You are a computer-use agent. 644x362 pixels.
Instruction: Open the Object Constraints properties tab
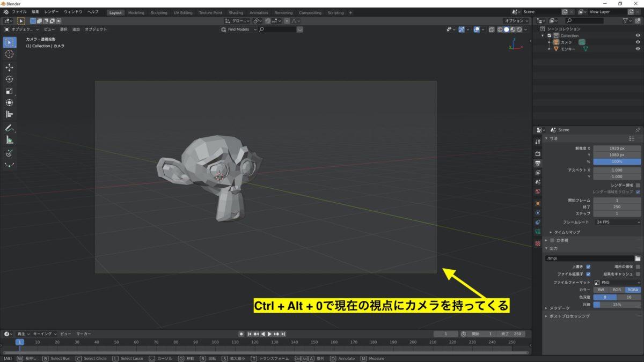point(538,222)
